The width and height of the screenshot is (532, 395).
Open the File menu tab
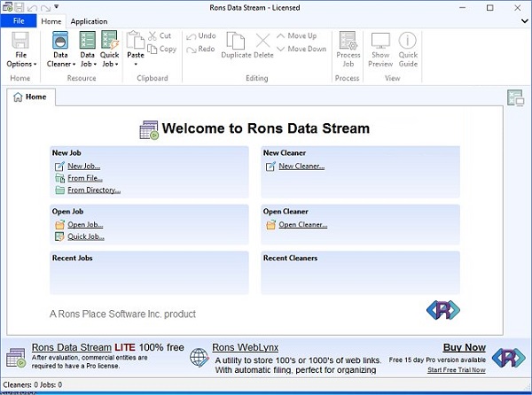[19, 21]
